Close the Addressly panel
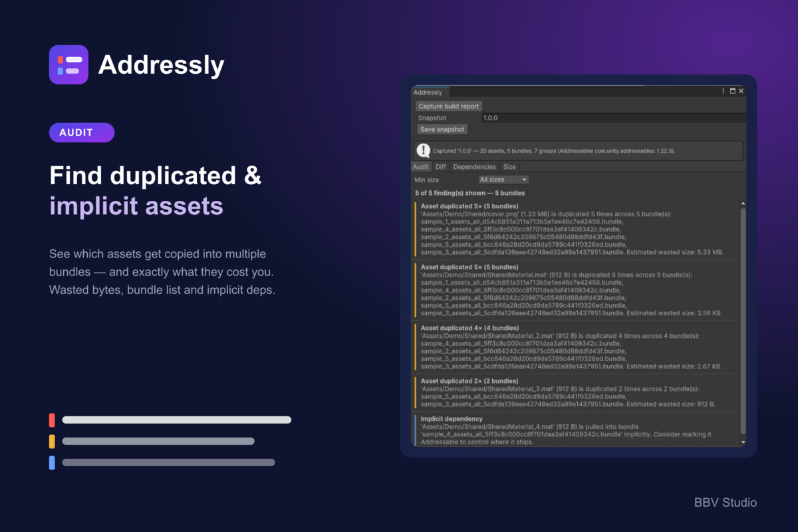 coord(741,91)
